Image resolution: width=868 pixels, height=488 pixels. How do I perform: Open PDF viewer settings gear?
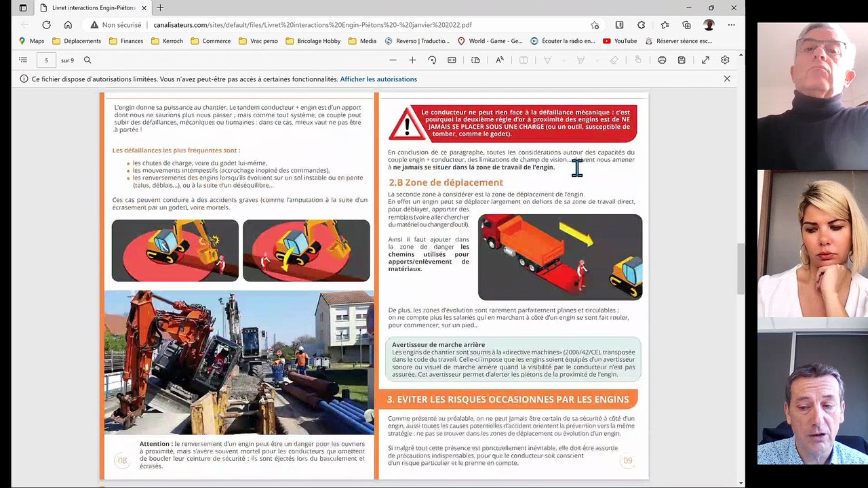tap(725, 60)
